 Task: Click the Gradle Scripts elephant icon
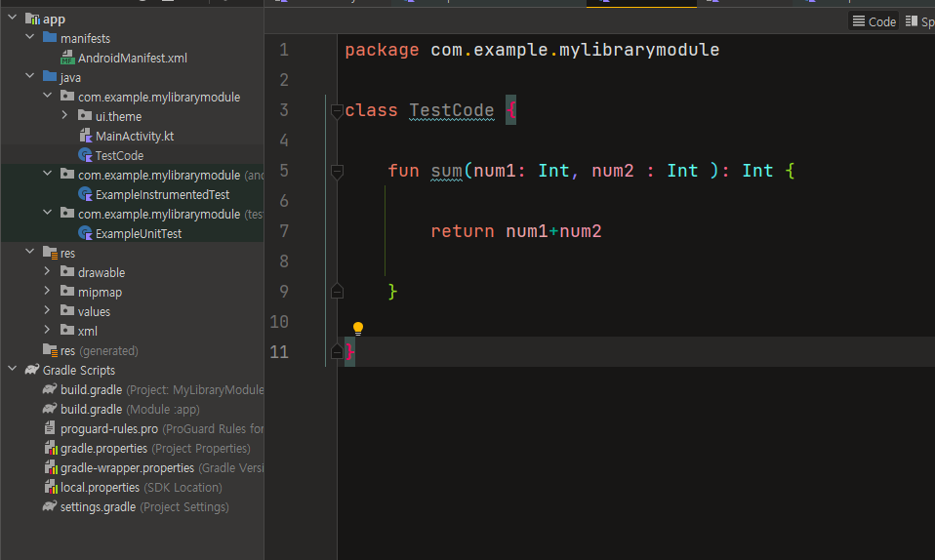coord(32,370)
